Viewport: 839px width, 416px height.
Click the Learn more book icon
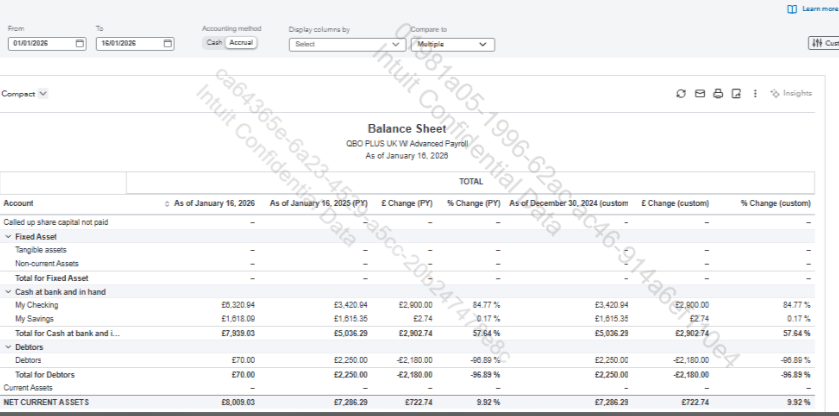tap(792, 9)
